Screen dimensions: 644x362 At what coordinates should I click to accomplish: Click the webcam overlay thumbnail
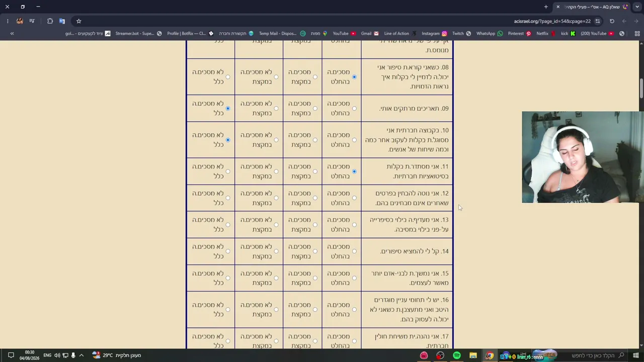(583, 157)
